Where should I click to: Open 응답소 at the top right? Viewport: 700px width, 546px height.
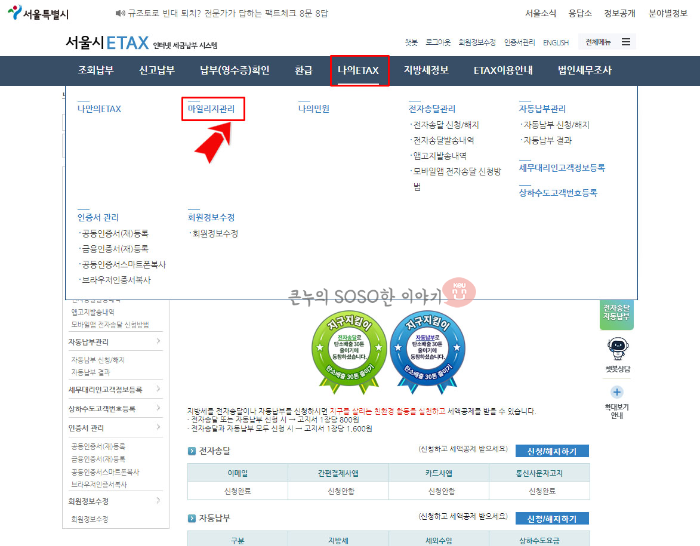click(579, 13)
